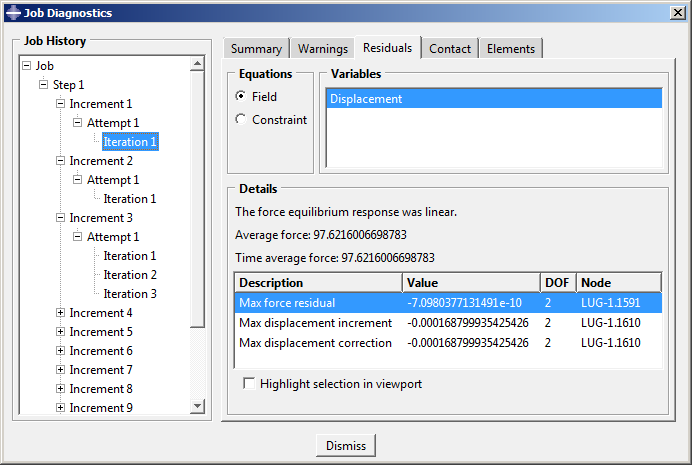The width and height of the screenshot is (692, 465).
Task: Open the Warnings tab
Action: click(323, 49)
